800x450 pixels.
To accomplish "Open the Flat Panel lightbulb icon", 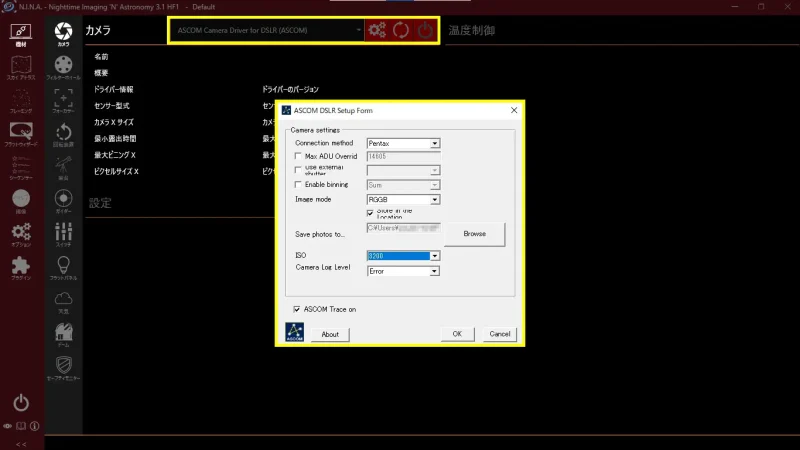I will coord(63,268).
